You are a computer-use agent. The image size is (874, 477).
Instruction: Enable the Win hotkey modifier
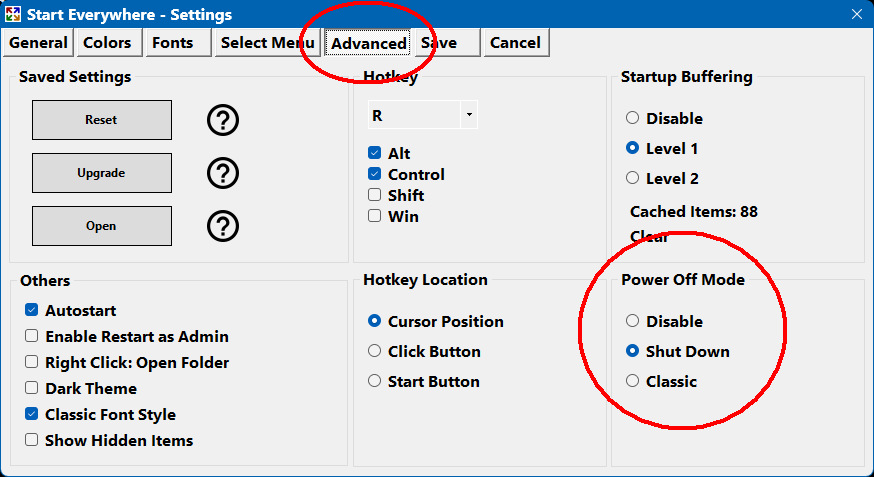(x=374, y=216)
